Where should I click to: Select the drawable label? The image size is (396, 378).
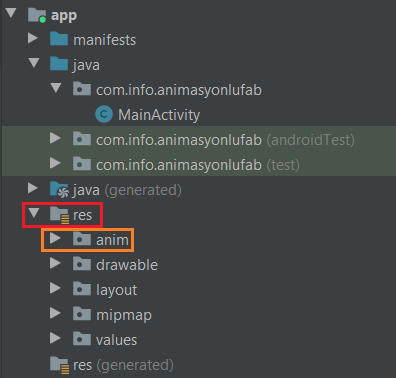coord(127,265)
